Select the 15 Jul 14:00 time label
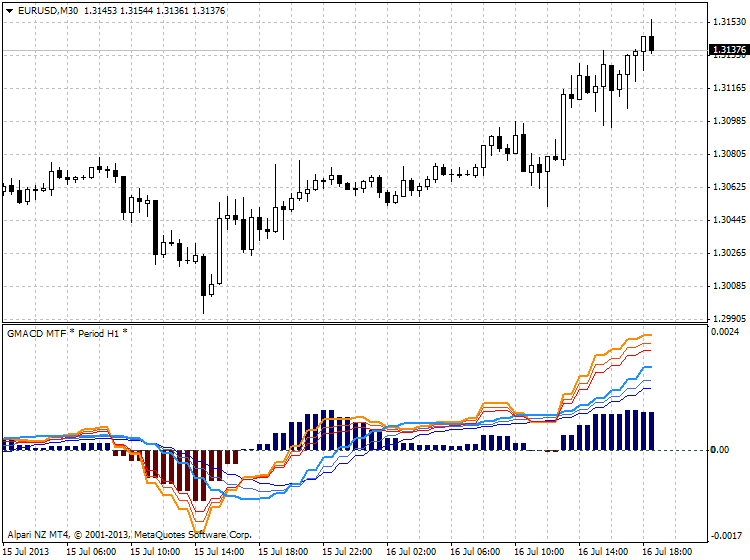 [219, 551]
